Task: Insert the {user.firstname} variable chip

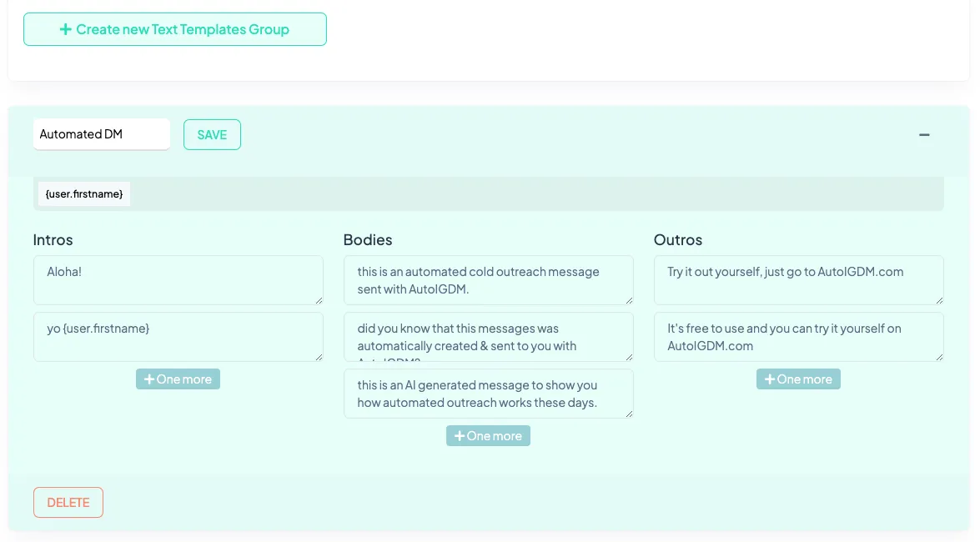Action: pos(83,193)
